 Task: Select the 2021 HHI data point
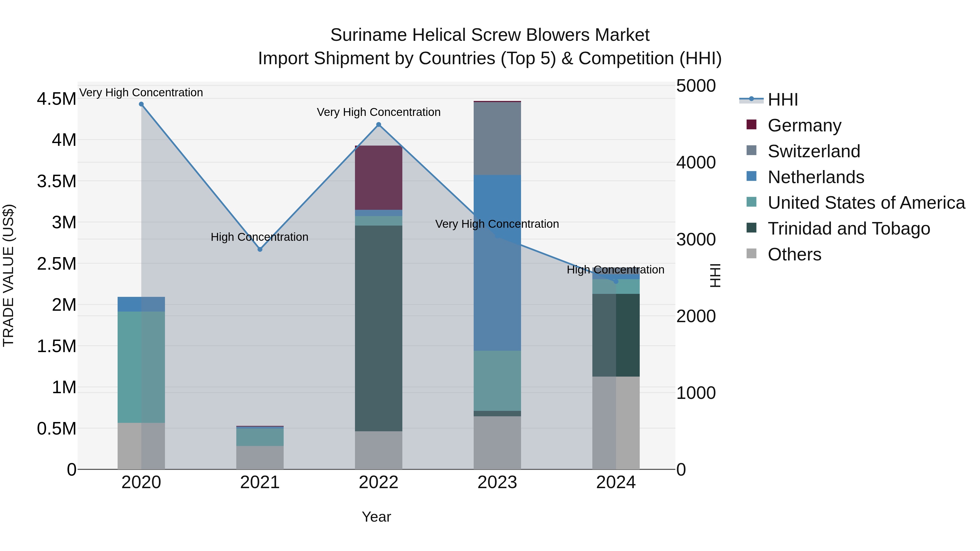coord(260,250)
